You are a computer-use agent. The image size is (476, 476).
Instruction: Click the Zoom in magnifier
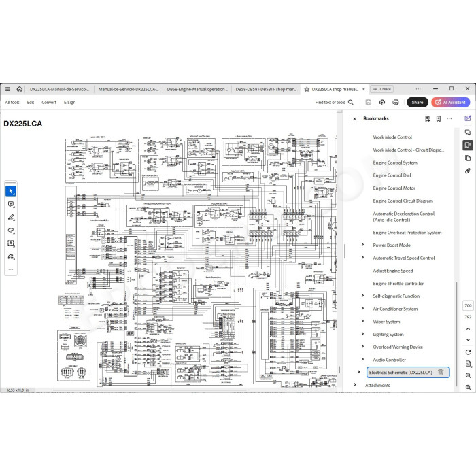(x=468, y=375)
